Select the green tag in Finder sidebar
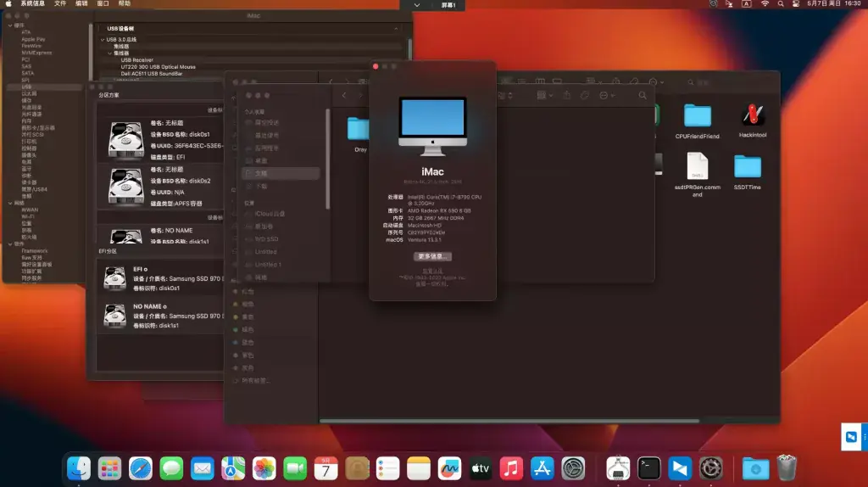This screenshot has height=487, width=868. [243, 330]
